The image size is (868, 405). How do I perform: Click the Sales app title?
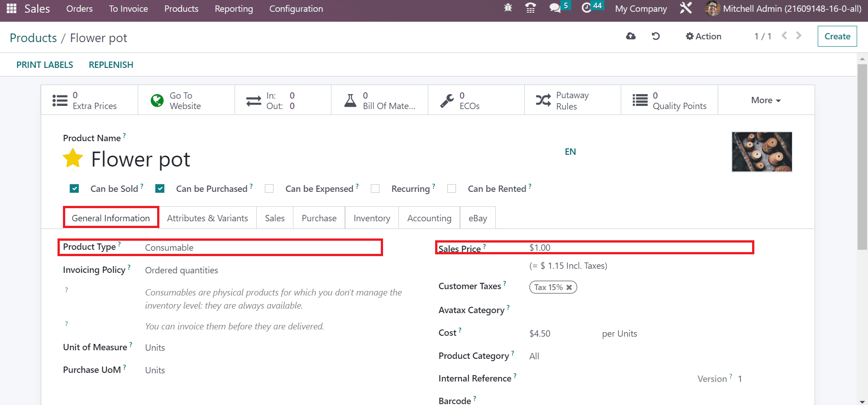(x=37, y=9)
